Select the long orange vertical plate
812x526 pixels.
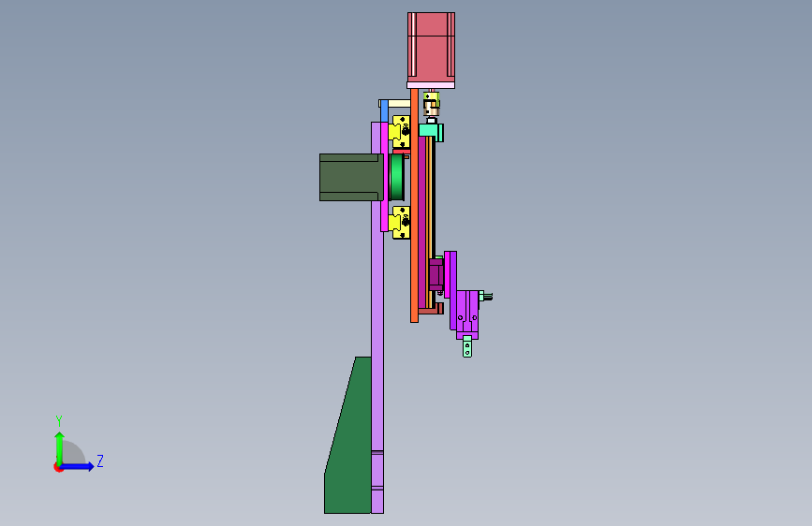[414, 205]
